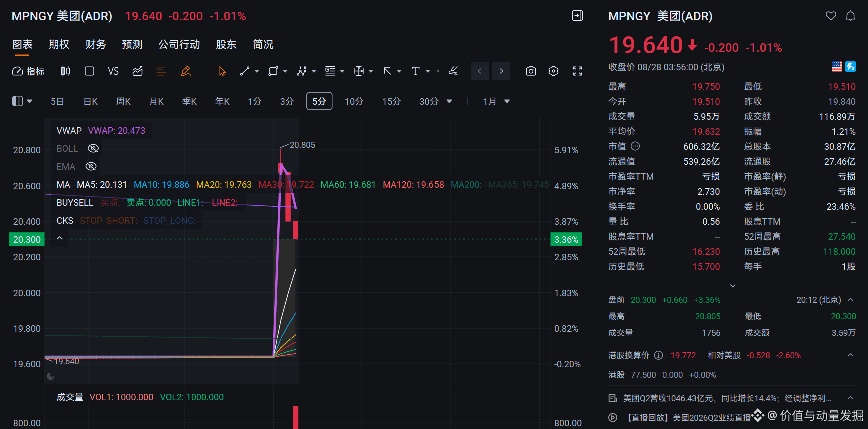Viewport: 868px width, 429px height.
Task: Select the 1分 one-minute interval
Action: pos(254,101)
